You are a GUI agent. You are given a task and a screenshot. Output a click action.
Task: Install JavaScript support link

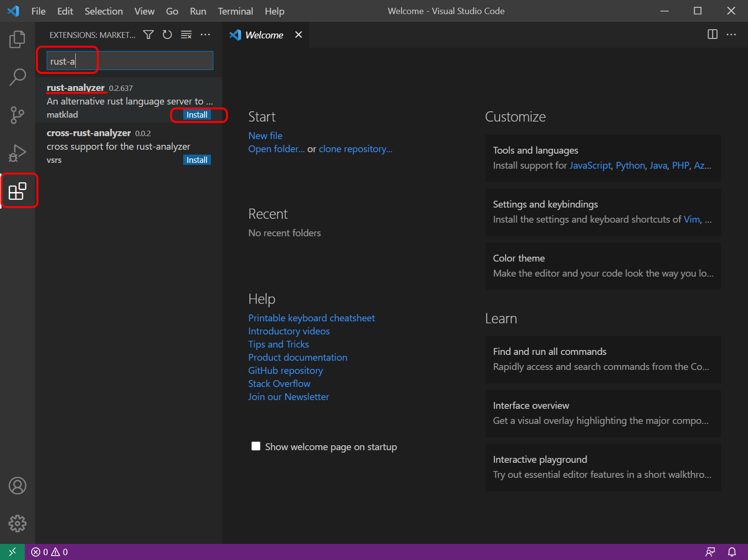(590, 165)
